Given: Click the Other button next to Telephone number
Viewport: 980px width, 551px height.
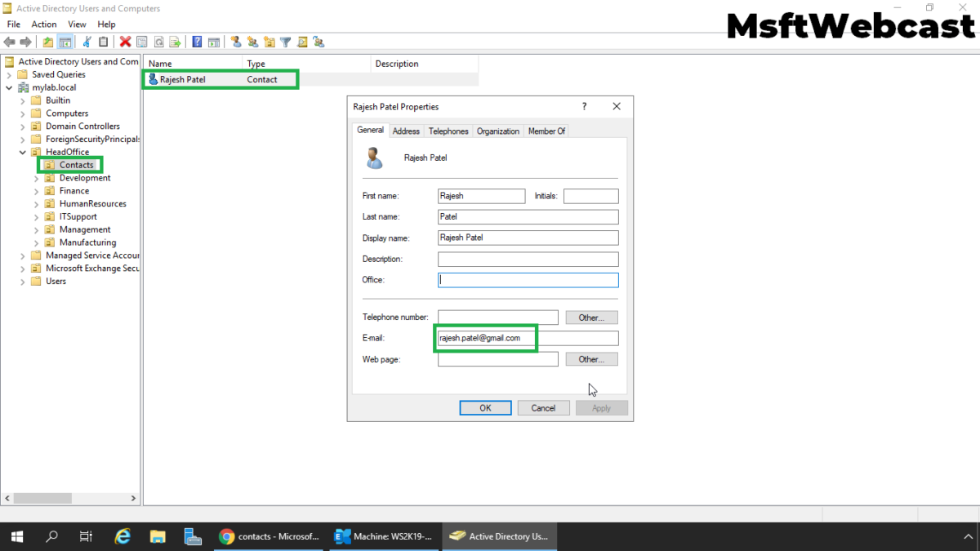Looking at the screenshot, I should click(x=590, y=317).
